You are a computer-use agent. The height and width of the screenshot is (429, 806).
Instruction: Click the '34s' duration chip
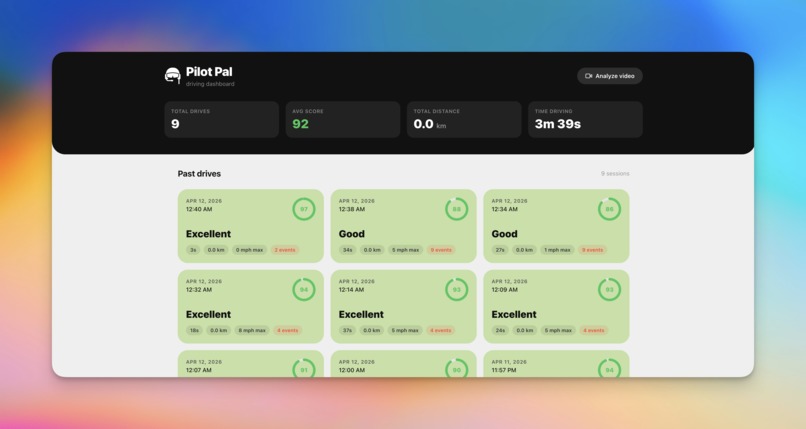click(x=347, y=250)
